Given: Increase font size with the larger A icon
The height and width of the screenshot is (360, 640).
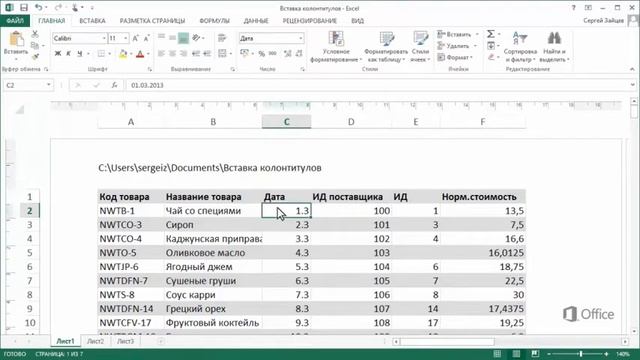Looking at the screenshot, I should click(136, 38).
